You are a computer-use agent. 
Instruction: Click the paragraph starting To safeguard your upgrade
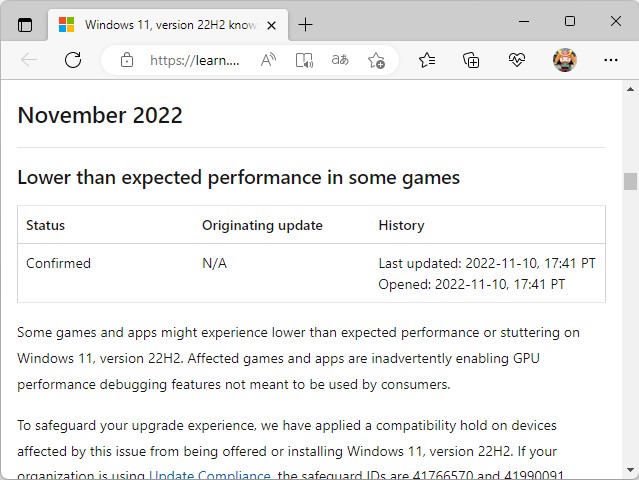tap(290, 451)
